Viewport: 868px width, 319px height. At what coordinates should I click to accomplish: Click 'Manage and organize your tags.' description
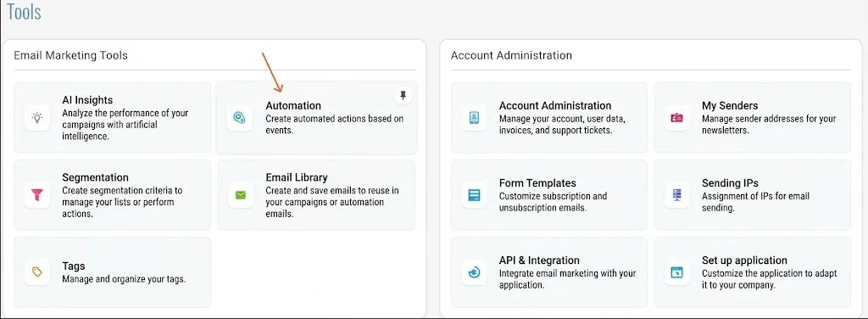pos(124,279)
